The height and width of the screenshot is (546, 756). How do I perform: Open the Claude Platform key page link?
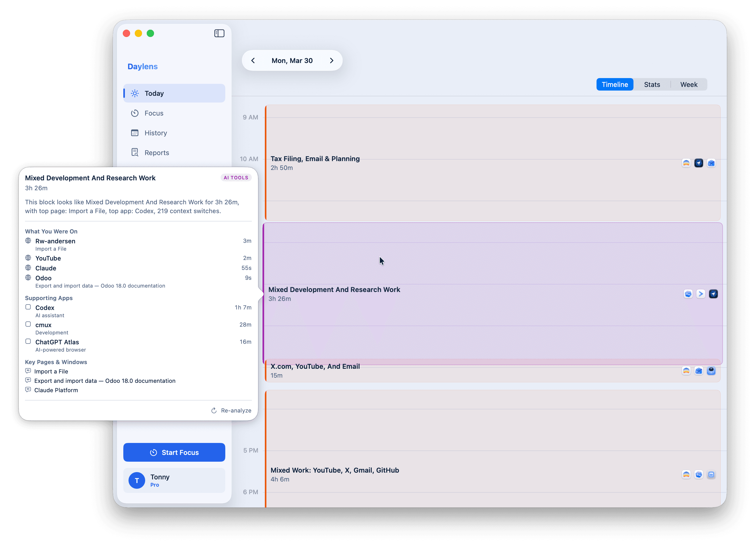pos(56,390)
